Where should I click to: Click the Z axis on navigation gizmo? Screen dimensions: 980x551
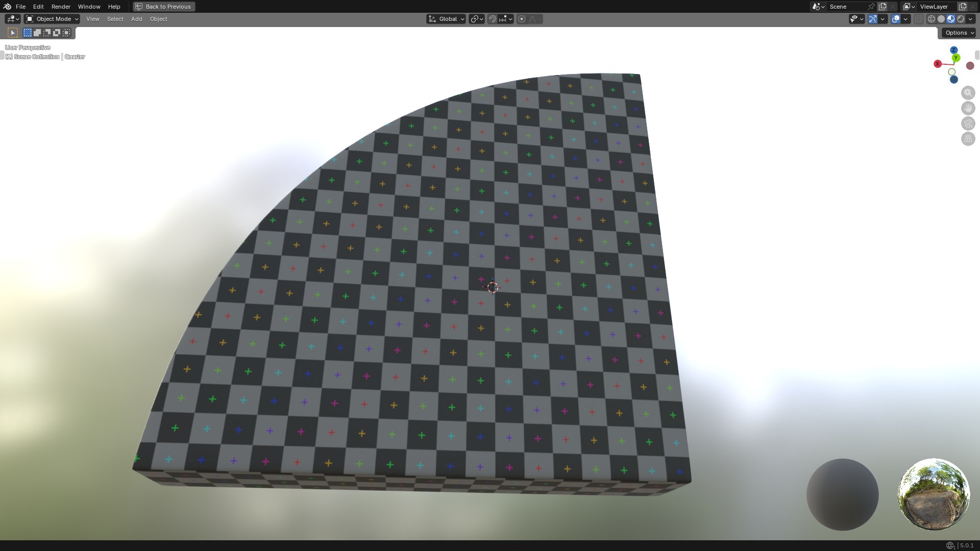pos(953,50)
